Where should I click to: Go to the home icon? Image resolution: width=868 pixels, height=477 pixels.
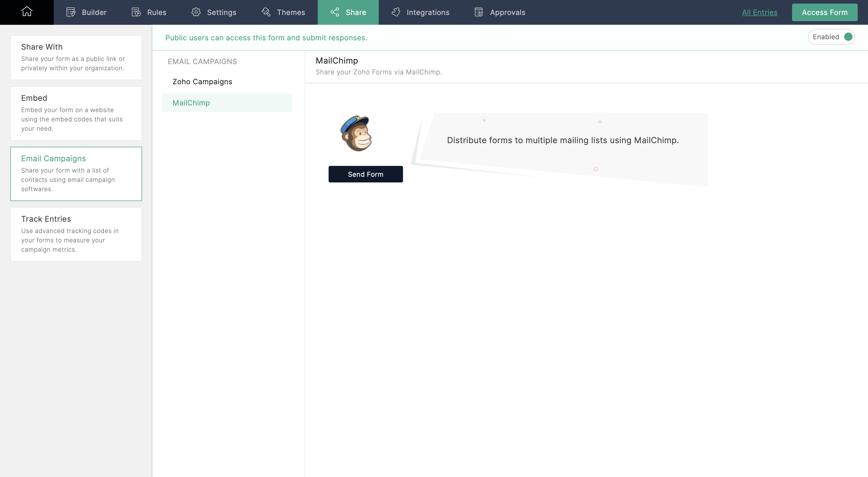coord(27,12)
